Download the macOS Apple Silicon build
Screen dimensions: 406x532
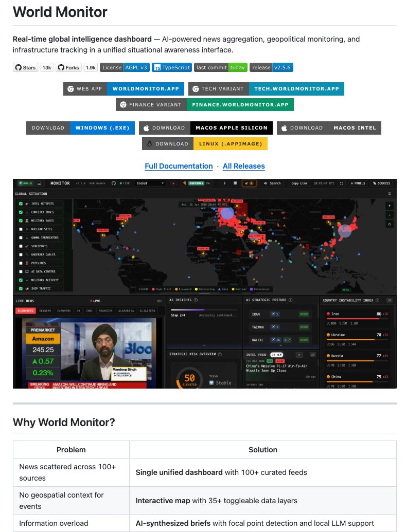(206, 128)
